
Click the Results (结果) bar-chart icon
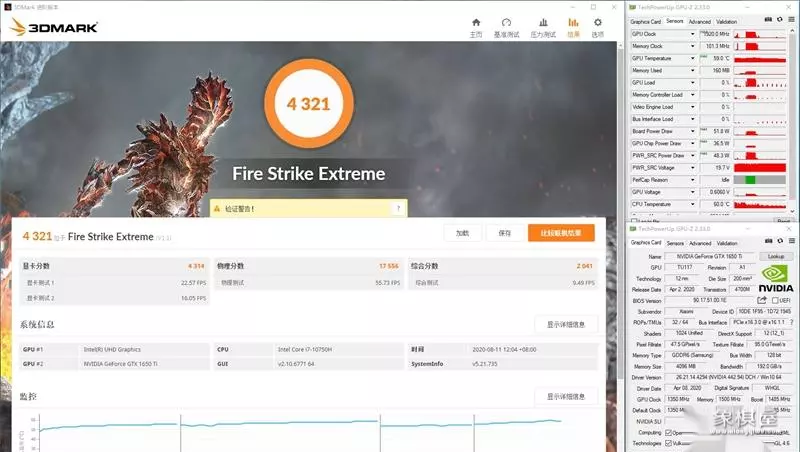[x=573, y=25]
